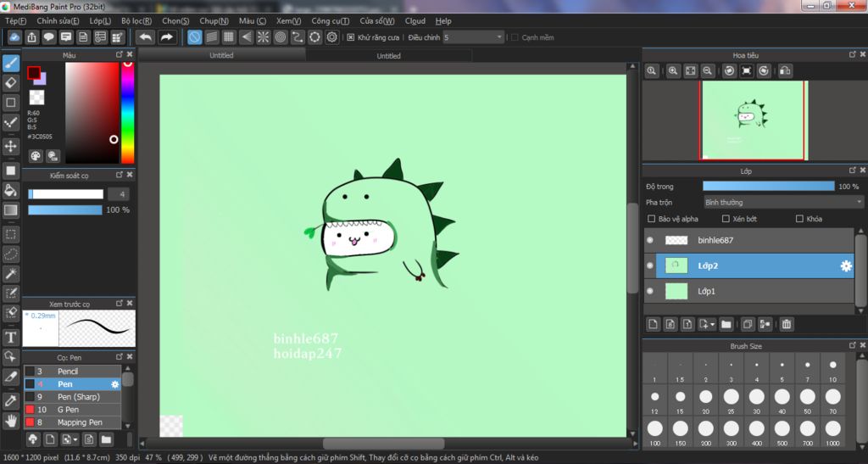This screenshot has height=464, width=868.
Task: Open the Điều chỉnh value dropdown
Action: pos(473,37)
